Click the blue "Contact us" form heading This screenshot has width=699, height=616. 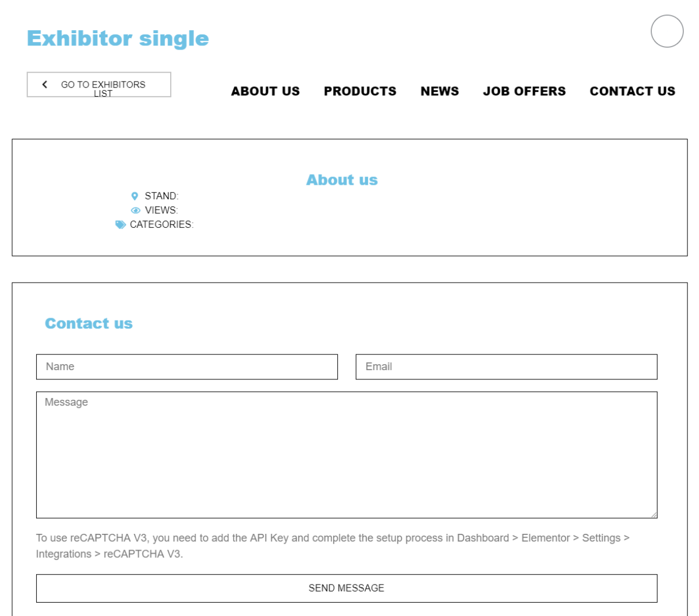click(x=89, y=323)
